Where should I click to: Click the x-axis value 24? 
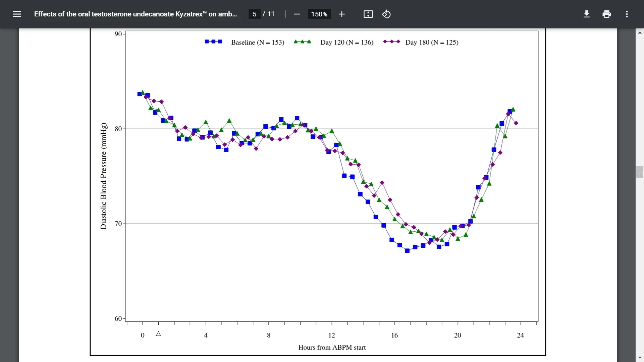click(520, 335)
